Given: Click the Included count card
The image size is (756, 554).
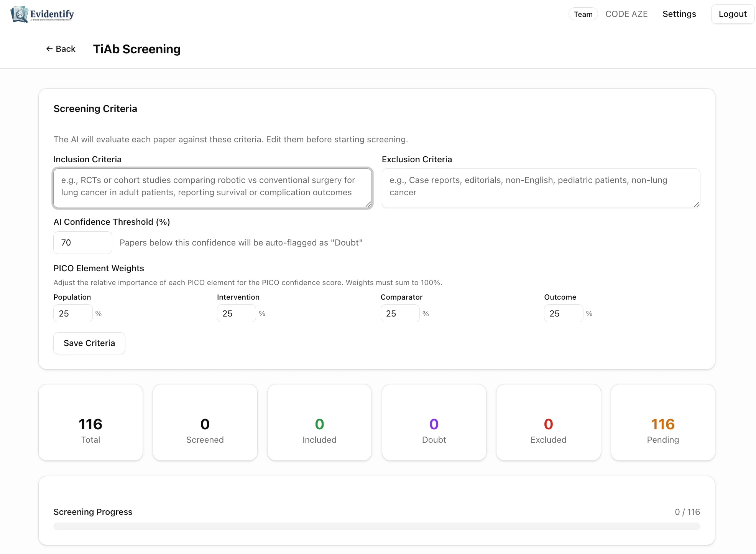Looking at the screenshot, I should click(x=319, y=422).
